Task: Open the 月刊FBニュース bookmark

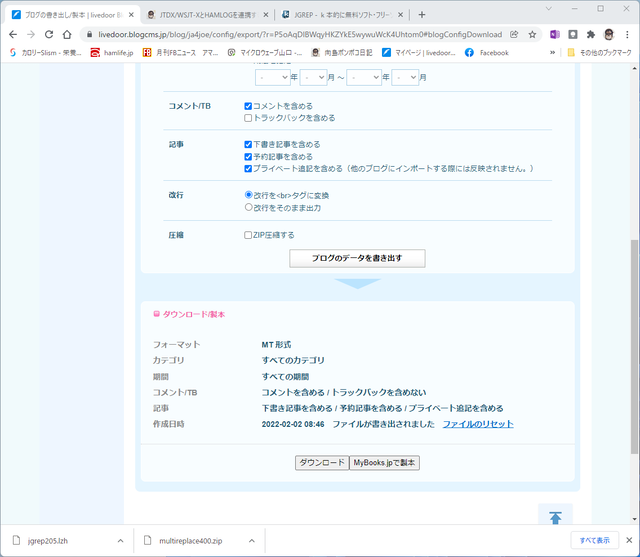Action: tap(180, 53)
